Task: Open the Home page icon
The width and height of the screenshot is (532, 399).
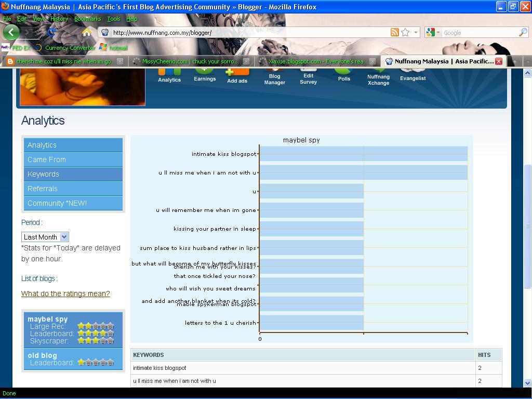Action: point(87,33)
